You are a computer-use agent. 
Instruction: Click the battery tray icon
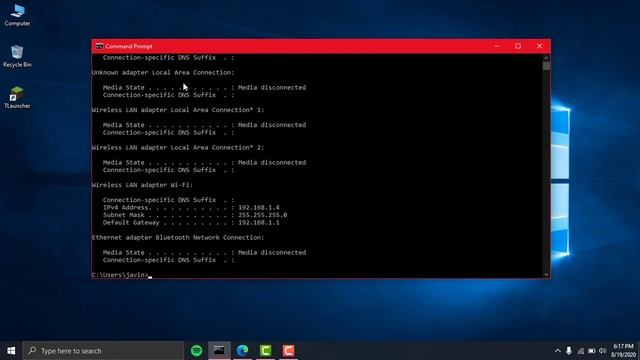click(591, 351)
